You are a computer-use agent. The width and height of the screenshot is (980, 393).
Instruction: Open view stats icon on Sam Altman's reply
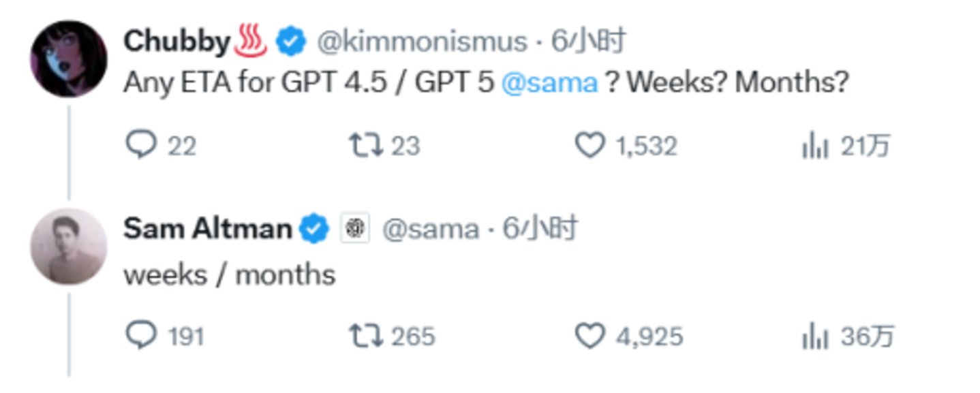815,337
